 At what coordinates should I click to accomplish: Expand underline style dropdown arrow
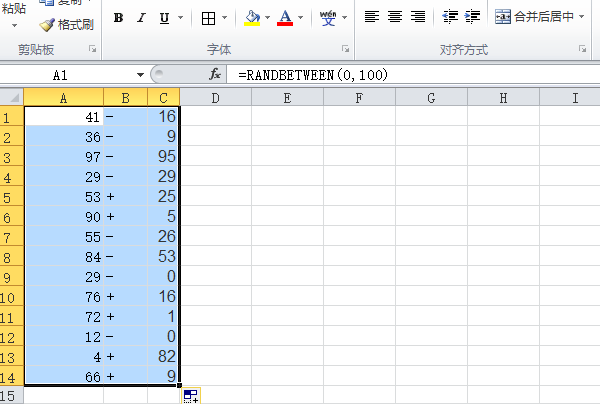click(181, 18)
